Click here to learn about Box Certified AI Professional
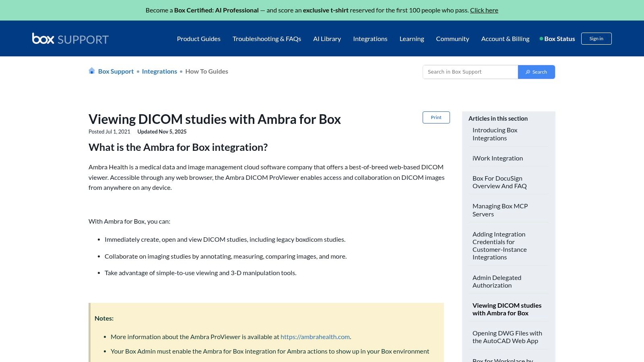Screen dimensions: 644x362 coord(484,10)
